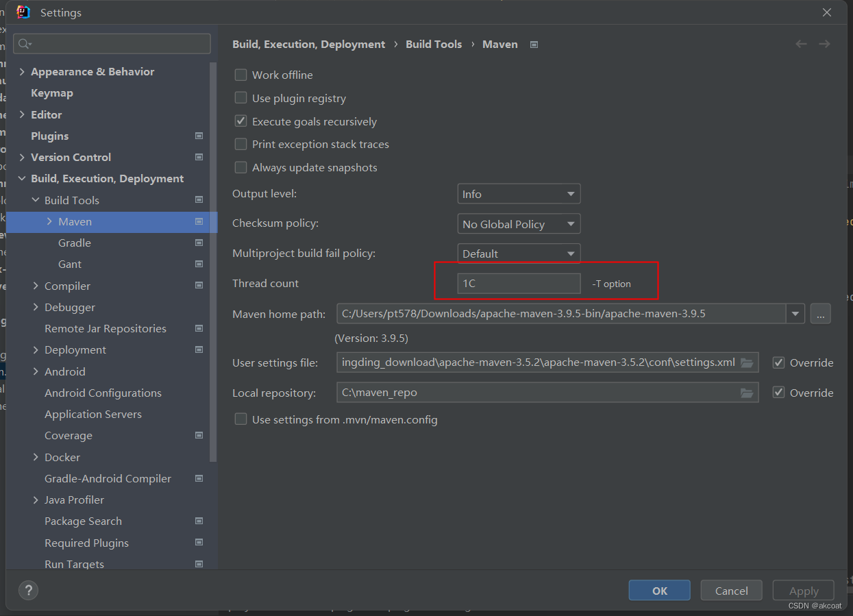The width and height of the screenshot is (853, 616).
Task: Enable Always update snapshots checkbox
Action: [240, 167]
